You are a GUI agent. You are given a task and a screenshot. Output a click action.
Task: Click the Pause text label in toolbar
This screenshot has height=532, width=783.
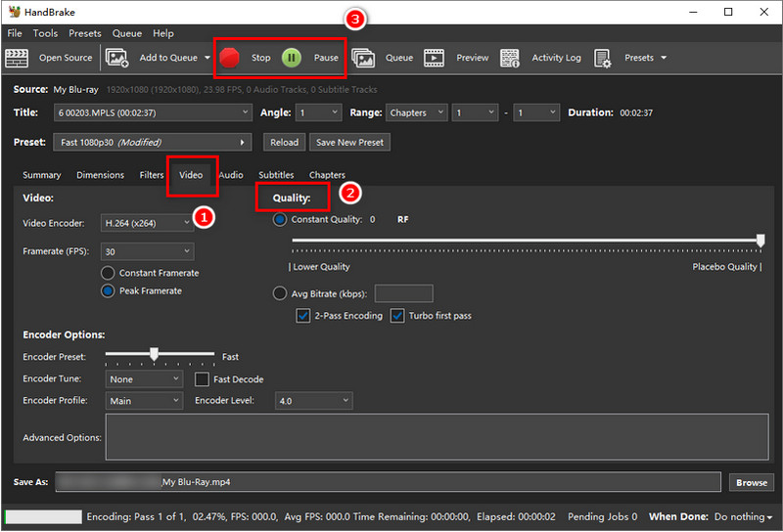[x=326, y=58]
